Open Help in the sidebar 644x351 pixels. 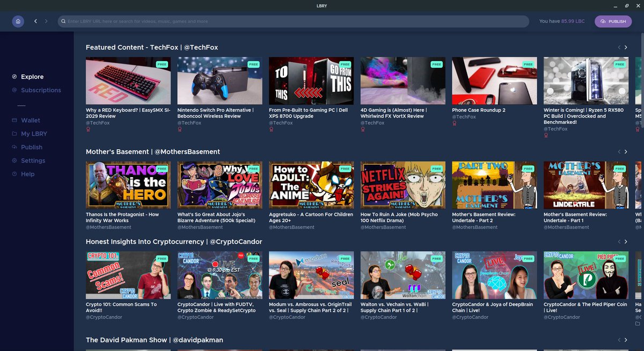pyautogui.click(x=28, y=174)
